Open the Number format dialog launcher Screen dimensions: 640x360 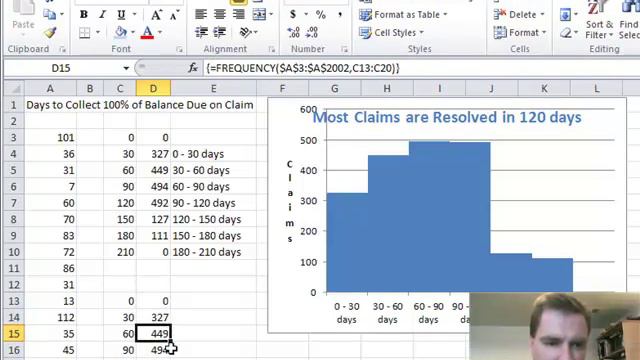[344, 49]
